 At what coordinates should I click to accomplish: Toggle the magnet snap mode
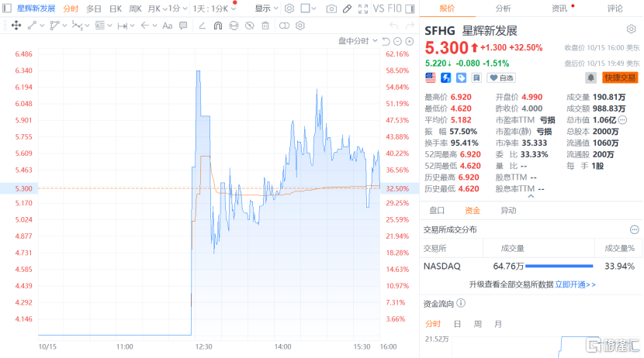point(218,26)
